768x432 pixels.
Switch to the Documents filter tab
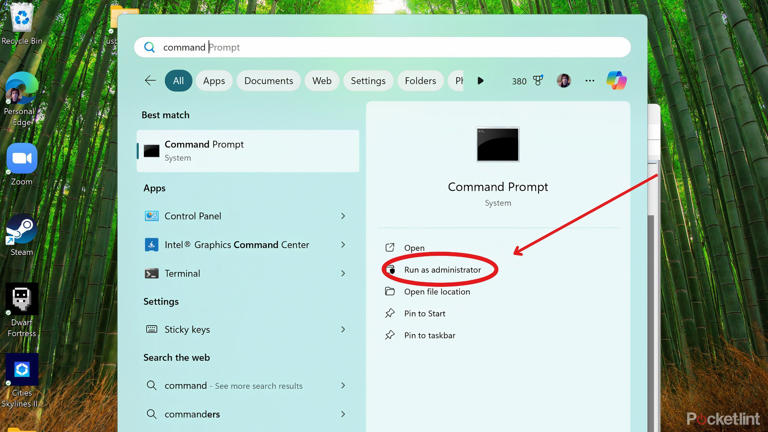coord(268,81)
